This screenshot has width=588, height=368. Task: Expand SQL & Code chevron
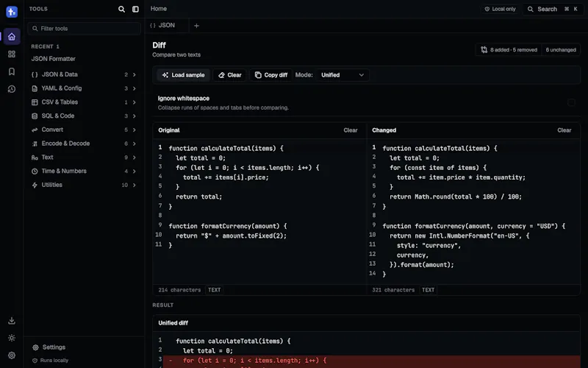(x=135, y=116)
